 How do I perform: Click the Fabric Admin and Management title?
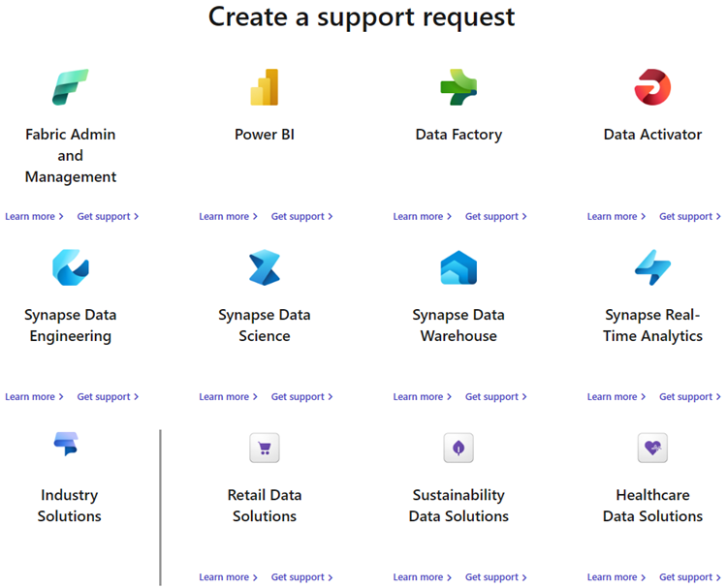(x=71, y=156)
